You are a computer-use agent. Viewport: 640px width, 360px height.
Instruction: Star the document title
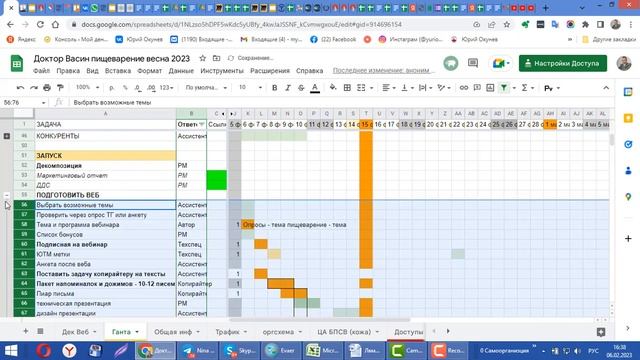coord(202,58)
